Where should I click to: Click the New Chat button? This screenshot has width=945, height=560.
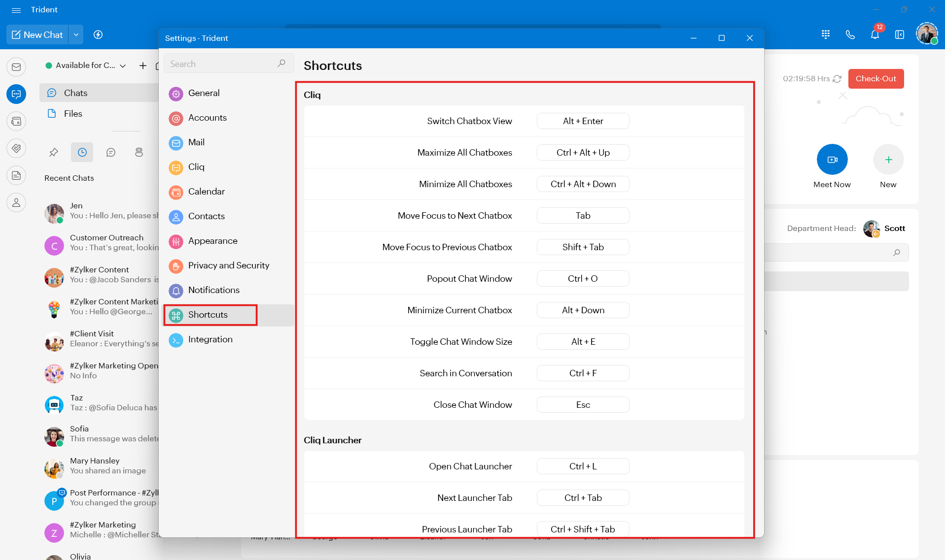37,35
